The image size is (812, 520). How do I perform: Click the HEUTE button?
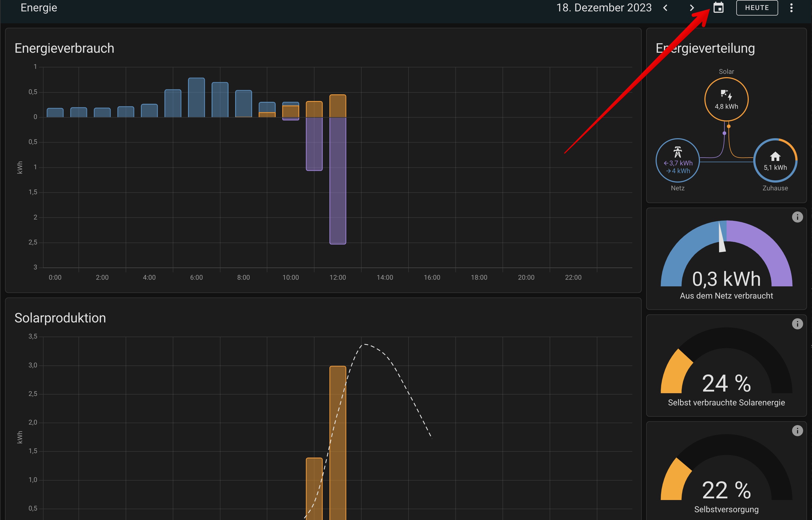757,8
